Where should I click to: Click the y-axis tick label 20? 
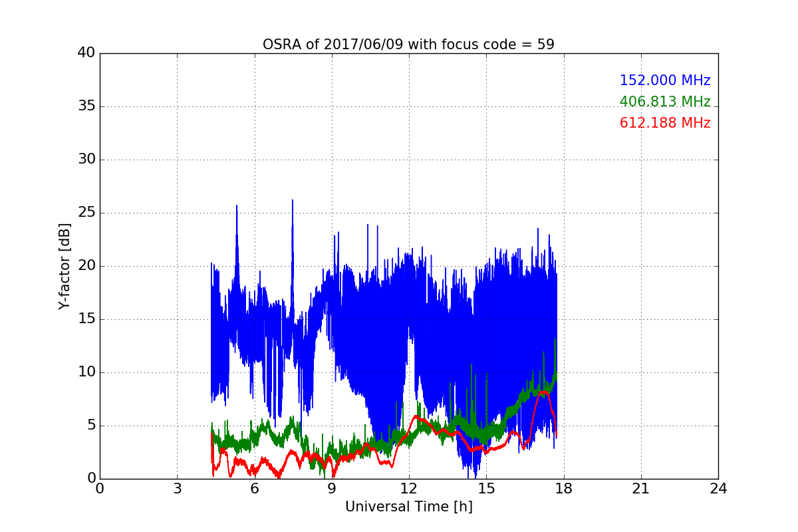pos(86,266)
